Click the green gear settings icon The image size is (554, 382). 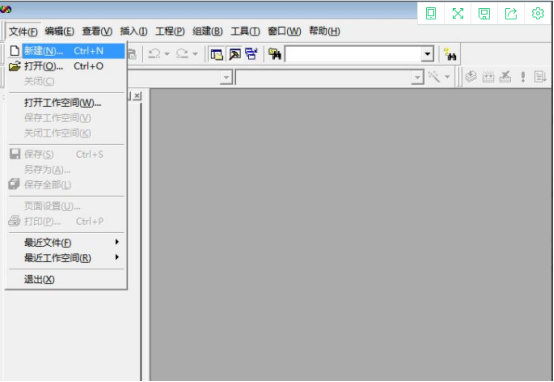538,13
